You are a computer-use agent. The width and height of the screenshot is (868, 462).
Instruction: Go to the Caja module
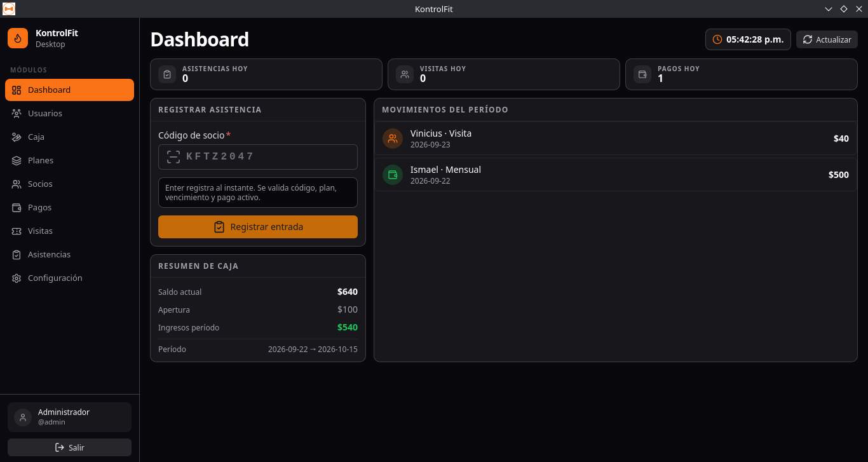pos(70,137)
